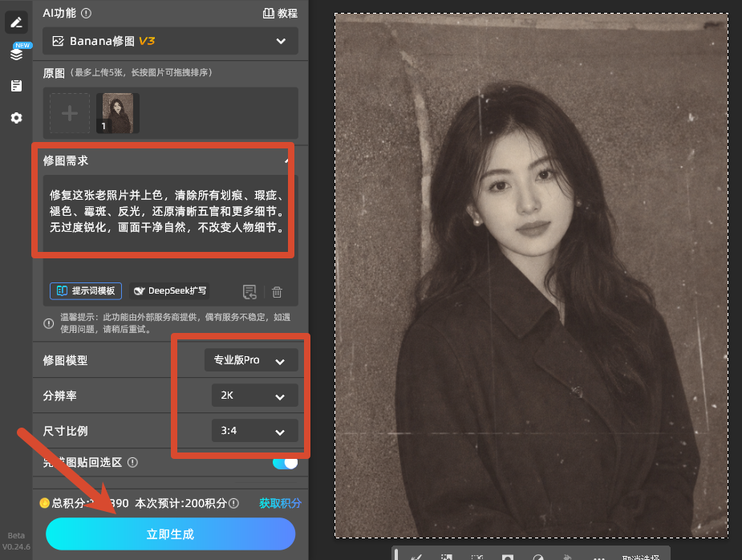Click the warning icon beside 温馨提示
742x560 pixels.
pos(48,323)
